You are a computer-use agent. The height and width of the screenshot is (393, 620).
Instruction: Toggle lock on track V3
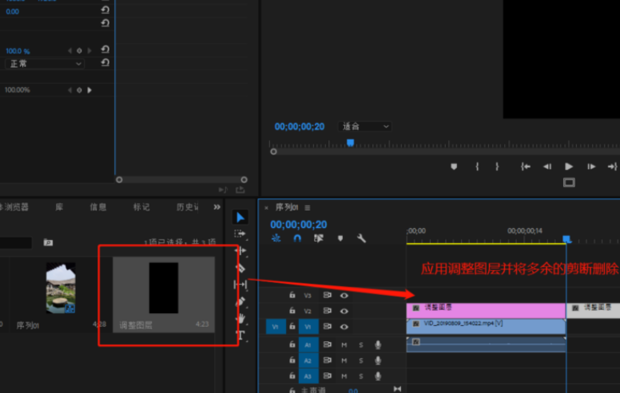pos(292,295)
